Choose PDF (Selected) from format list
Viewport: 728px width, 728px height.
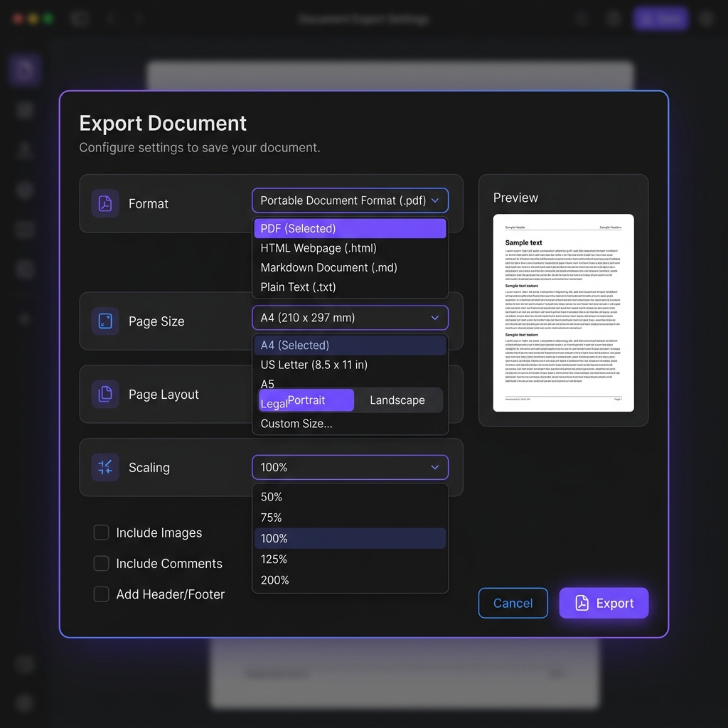click(350, 228)
